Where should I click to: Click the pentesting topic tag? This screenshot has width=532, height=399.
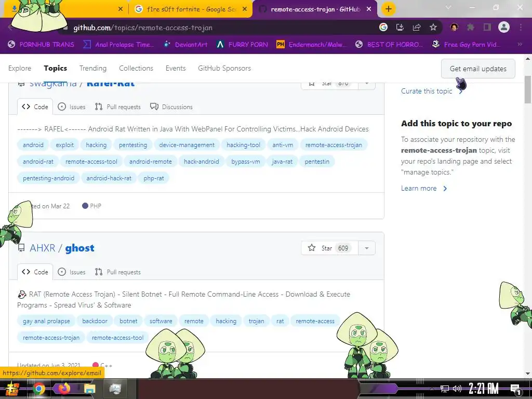click(x=132, y=145)
